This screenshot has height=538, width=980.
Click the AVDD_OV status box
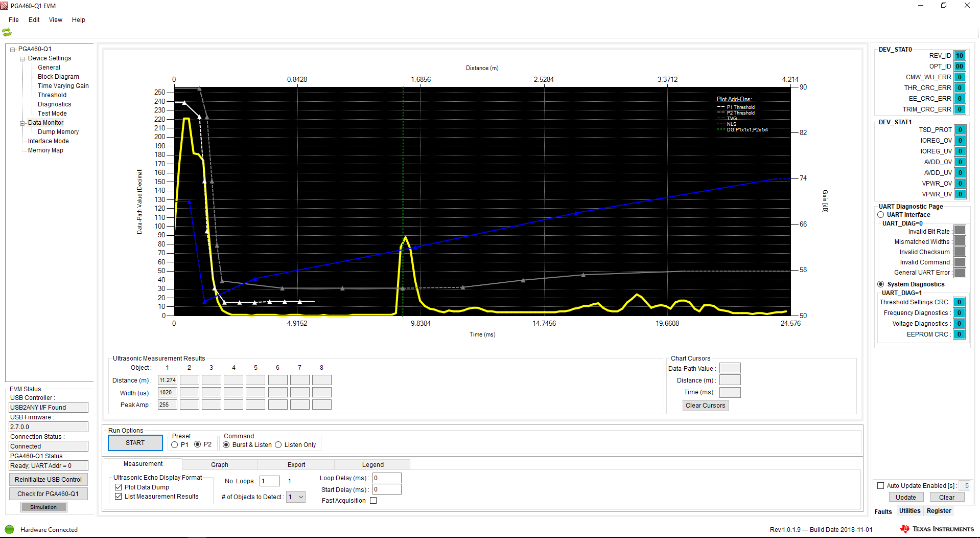960,162
